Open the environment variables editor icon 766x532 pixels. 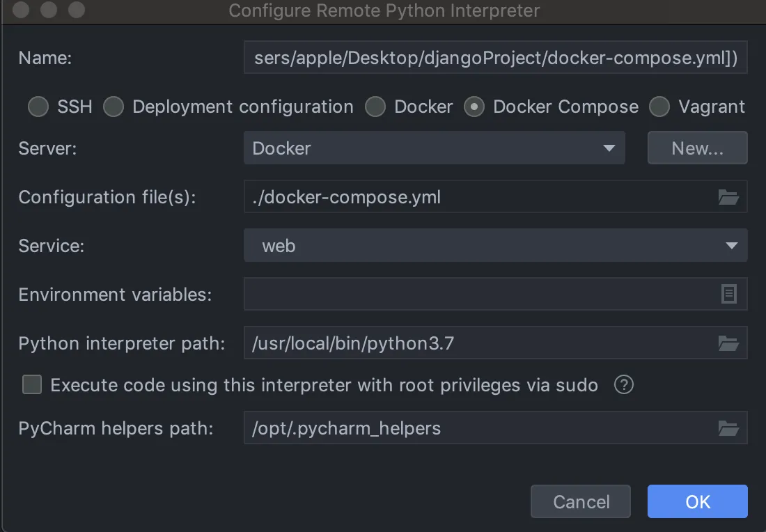point(728,295)
